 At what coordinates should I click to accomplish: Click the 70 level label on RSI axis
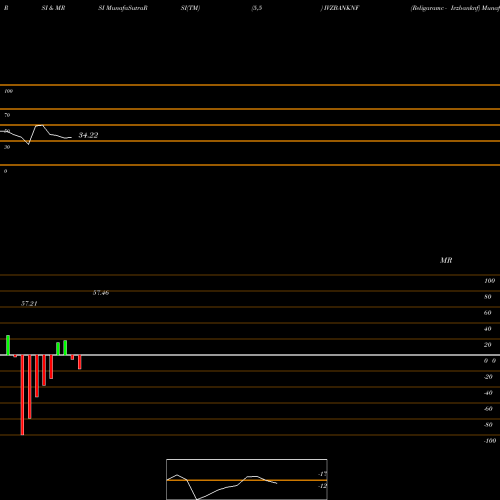(7, 115)
